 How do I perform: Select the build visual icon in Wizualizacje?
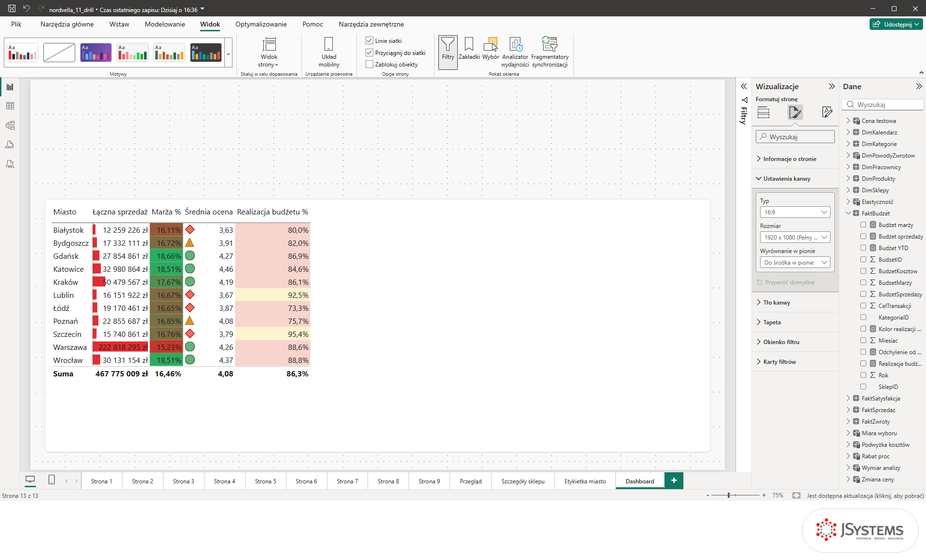763,113
